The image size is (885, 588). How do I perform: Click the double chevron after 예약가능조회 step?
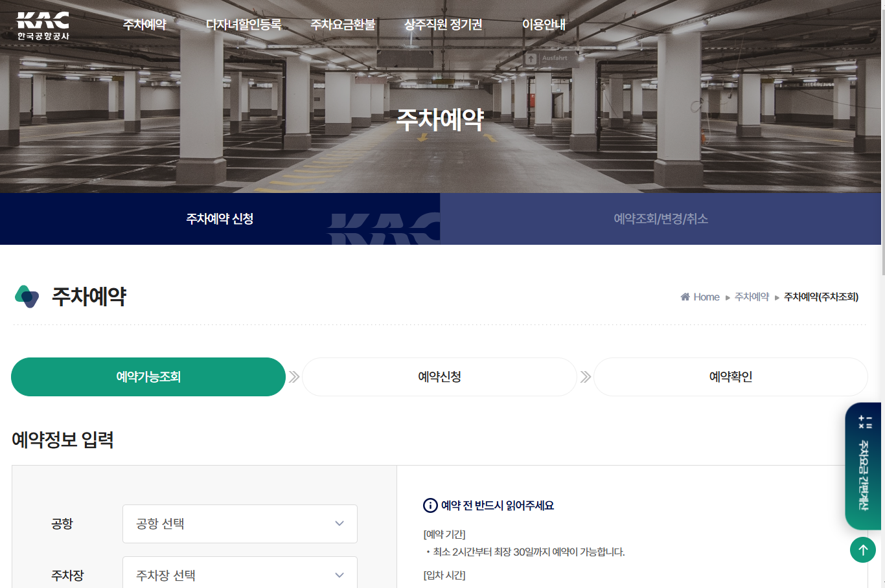pos(294,377)
